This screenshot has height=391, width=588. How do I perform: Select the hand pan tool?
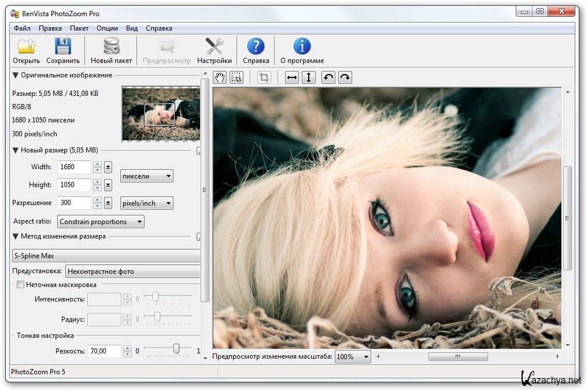point(220,77)
